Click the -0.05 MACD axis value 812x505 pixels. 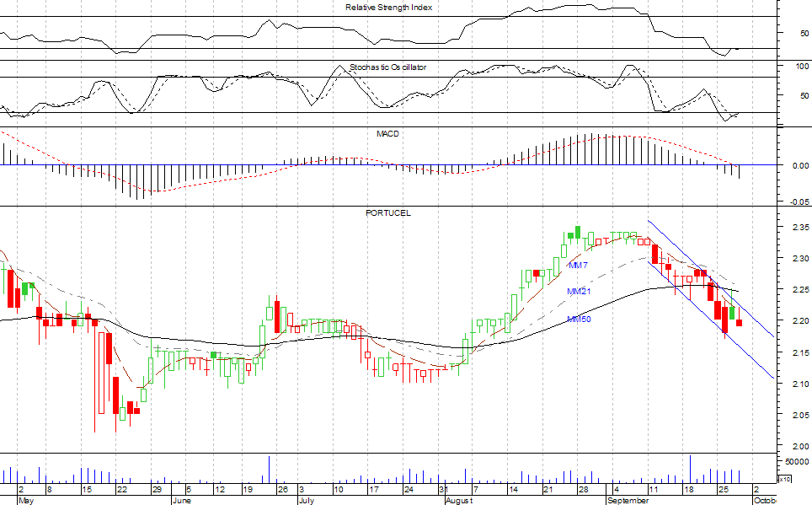pos(799,201)
